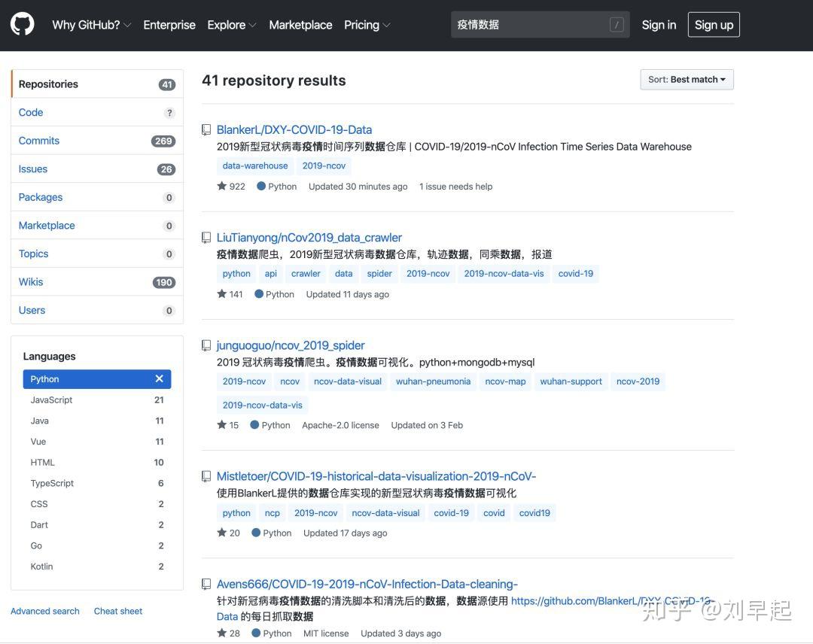
Task: Click the GitHub Octocat logo
Action: coord(22,23)
